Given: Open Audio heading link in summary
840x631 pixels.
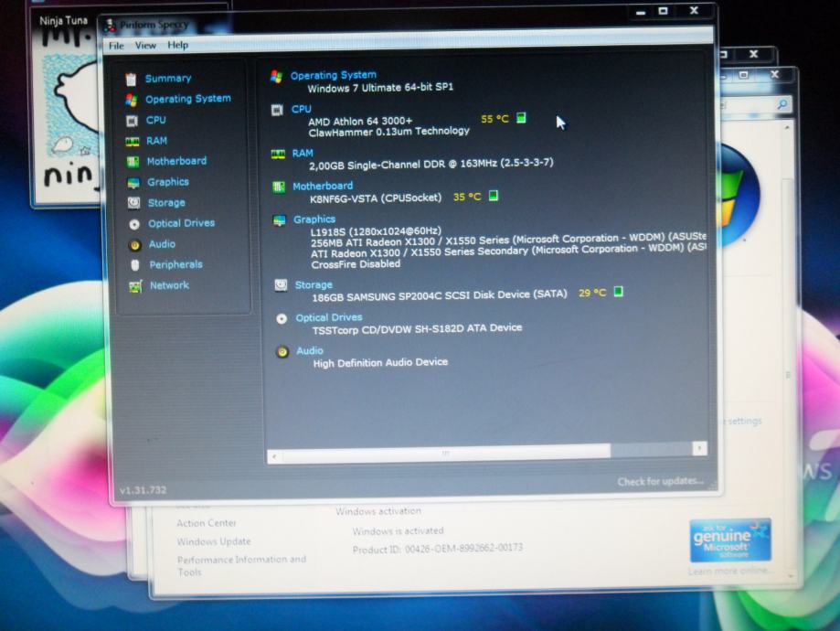Looking at the screenshot, I should (310, 350).
